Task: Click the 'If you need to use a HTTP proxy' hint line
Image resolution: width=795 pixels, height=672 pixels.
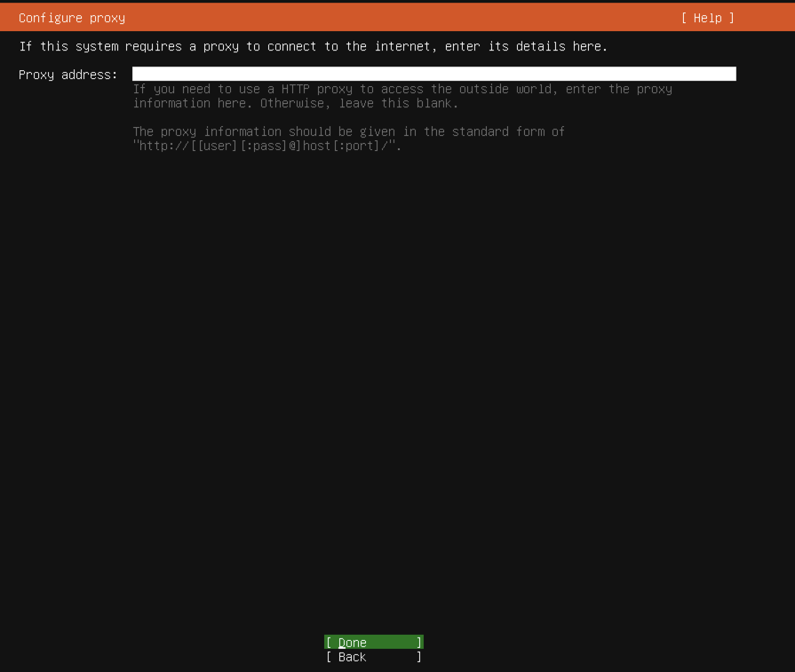Action: click(x=402, y=89)
